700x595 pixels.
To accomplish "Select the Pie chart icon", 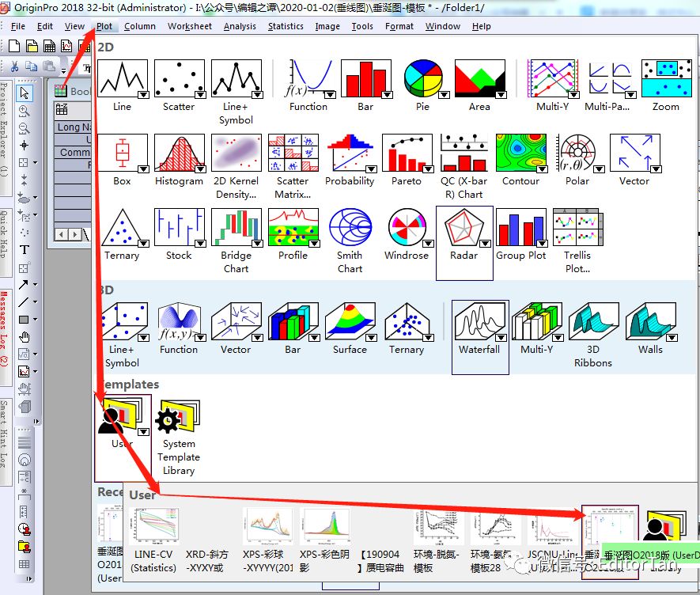I will pos(423,78).
